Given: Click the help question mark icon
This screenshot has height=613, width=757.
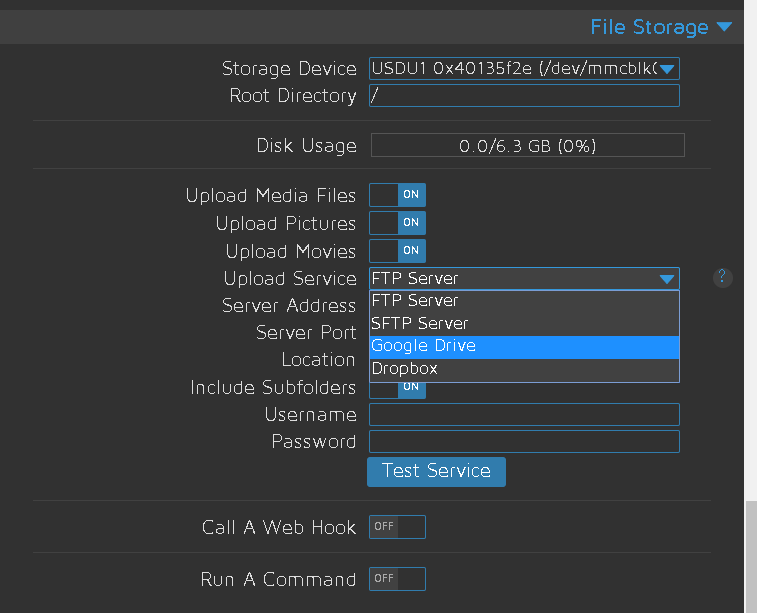Looking at the screenshot, I should click(722, 278).
